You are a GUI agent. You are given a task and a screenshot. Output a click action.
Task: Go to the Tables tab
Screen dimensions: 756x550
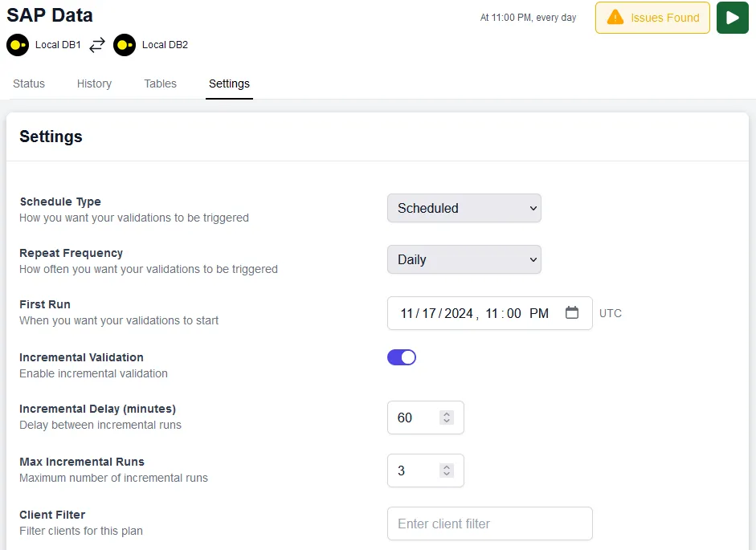tap(160, 84)
